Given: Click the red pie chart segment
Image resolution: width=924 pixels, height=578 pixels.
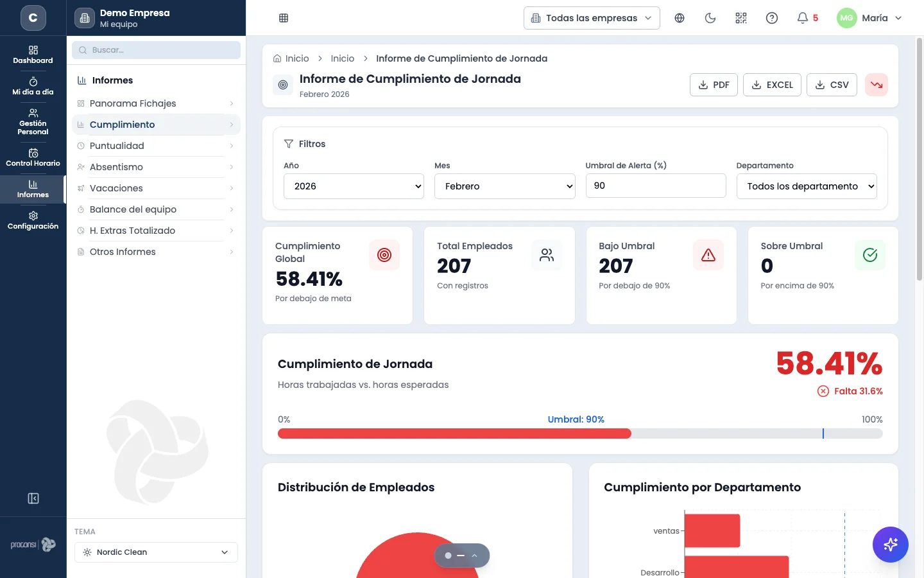Looking at the screenshot, I should (417, 556).
